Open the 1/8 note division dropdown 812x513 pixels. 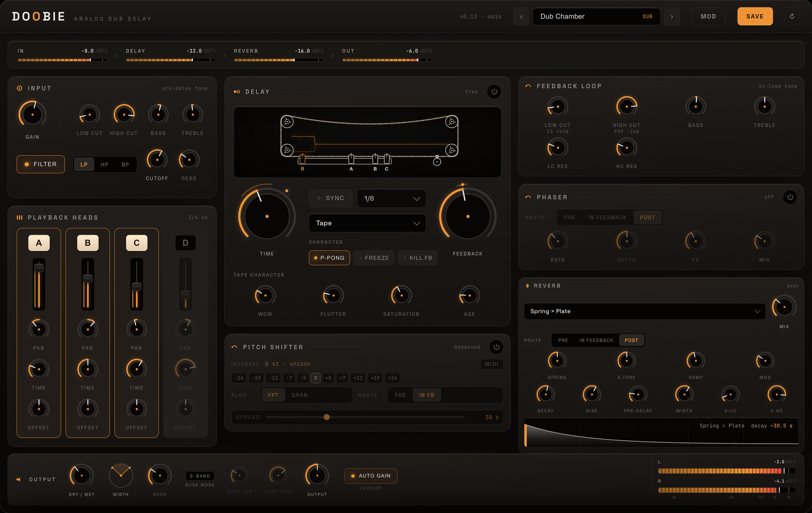392,198
